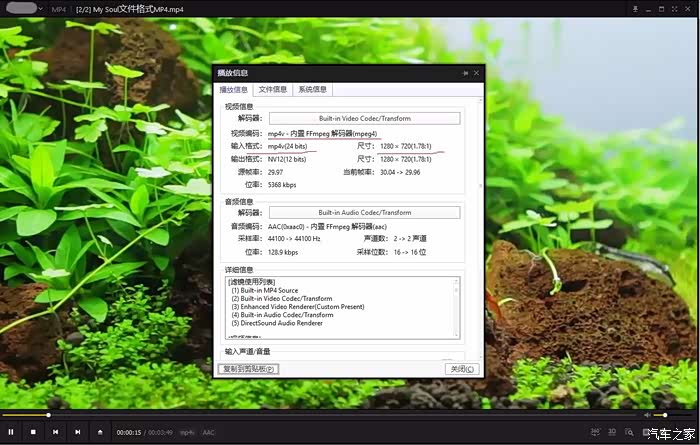
Task: Pin the 播放信息 dialog with pushpin icon
Action: (465, 73)
